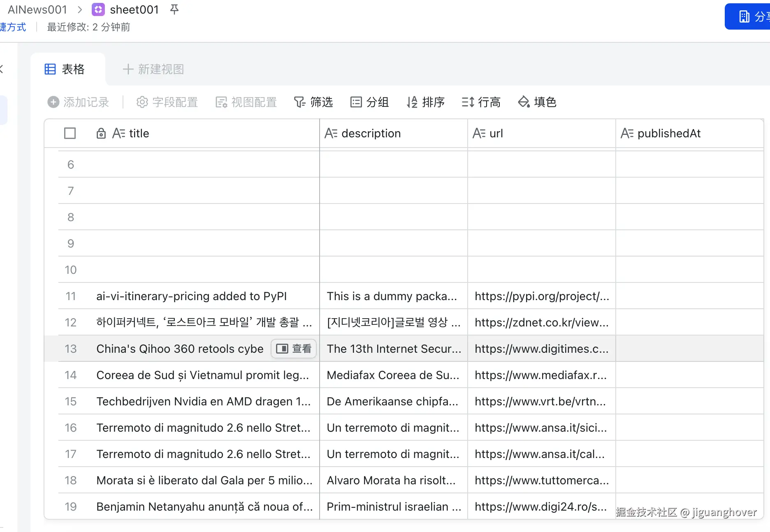The height and width of the screenshot is (532, 770).
Task: Select the url column header
Action: click(x=542, y=133)
